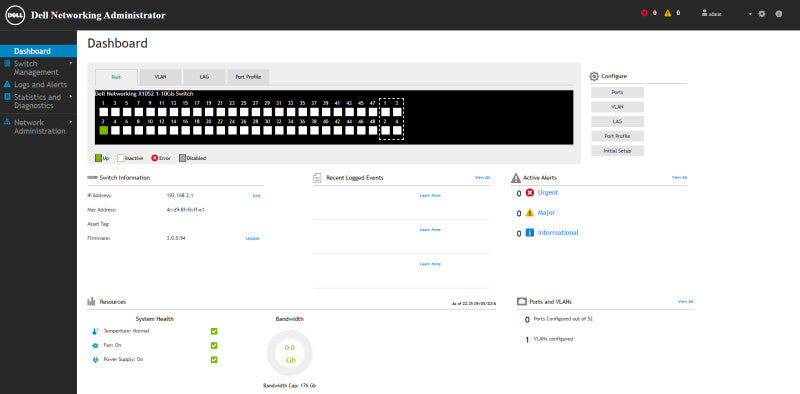Click the Configure gear icon
The image size is (800, 394).
point(594,76)
